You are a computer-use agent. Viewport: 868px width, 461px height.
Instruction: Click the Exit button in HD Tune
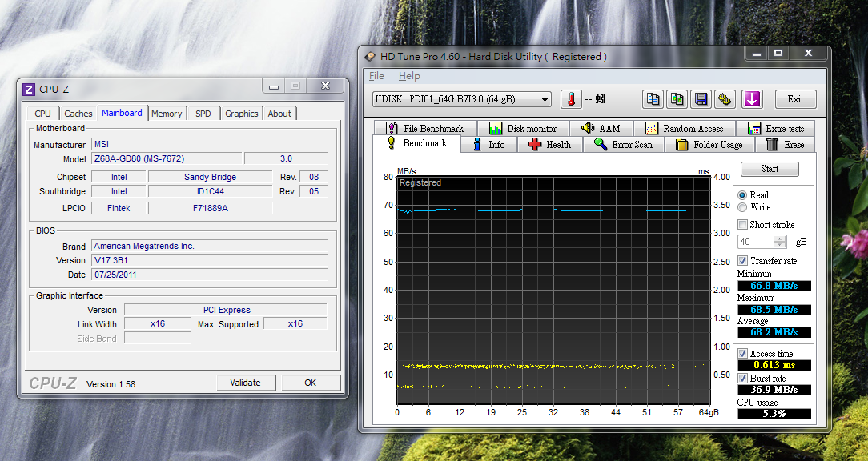pyautogui.click(x=795, y=99)
